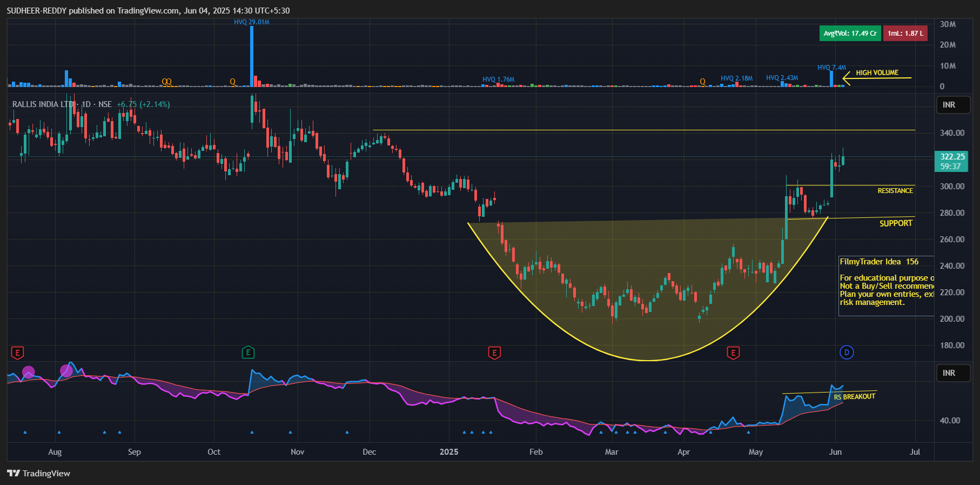The height and width of the screenshot is (485, 980).
Task: Click the Oct label on the time axis
Action: pos(214,452)
